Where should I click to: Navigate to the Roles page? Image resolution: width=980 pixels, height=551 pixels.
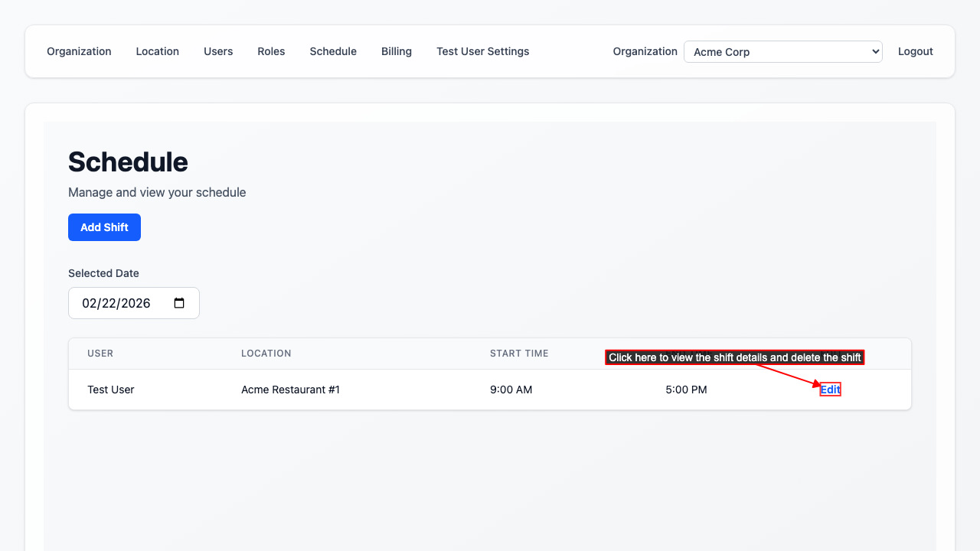271,51
